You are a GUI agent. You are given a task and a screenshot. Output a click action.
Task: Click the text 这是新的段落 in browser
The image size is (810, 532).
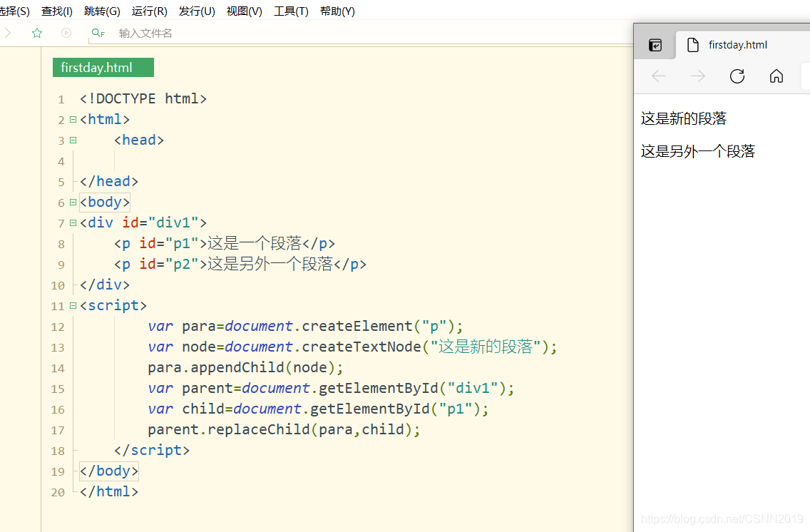click(683, 118)
